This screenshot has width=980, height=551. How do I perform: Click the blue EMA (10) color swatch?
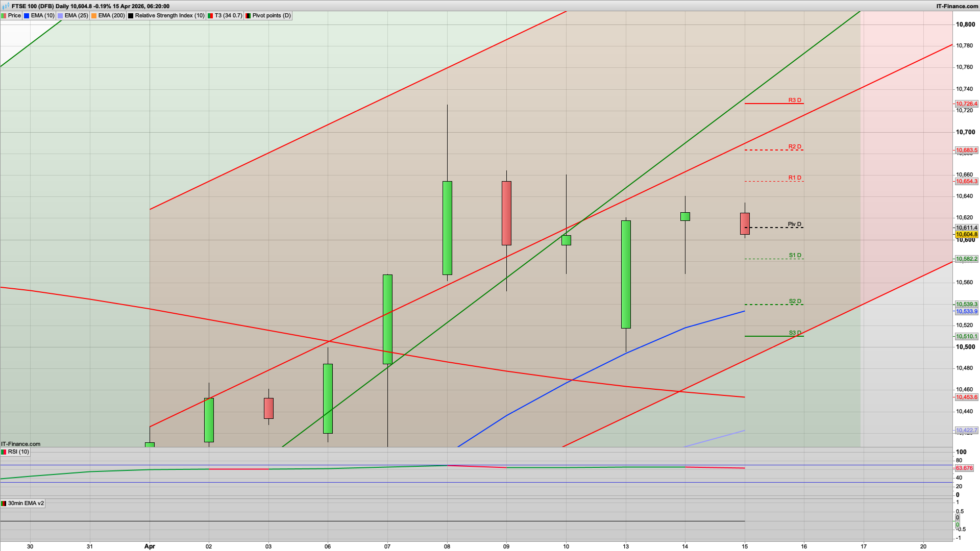pyautogui.click(x=26, y=15)
